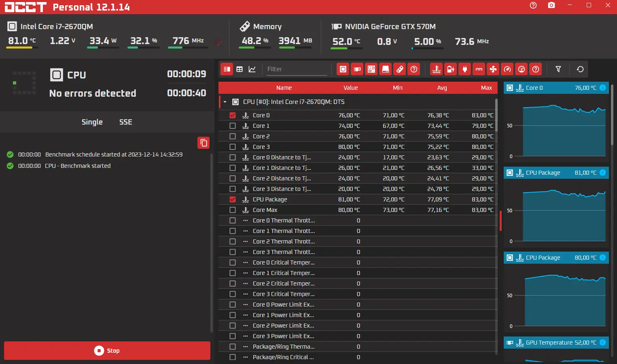Tick the Core 1 Critical Temper... checkbox
This screenshot has height=364, width=617.
[233, 273]
